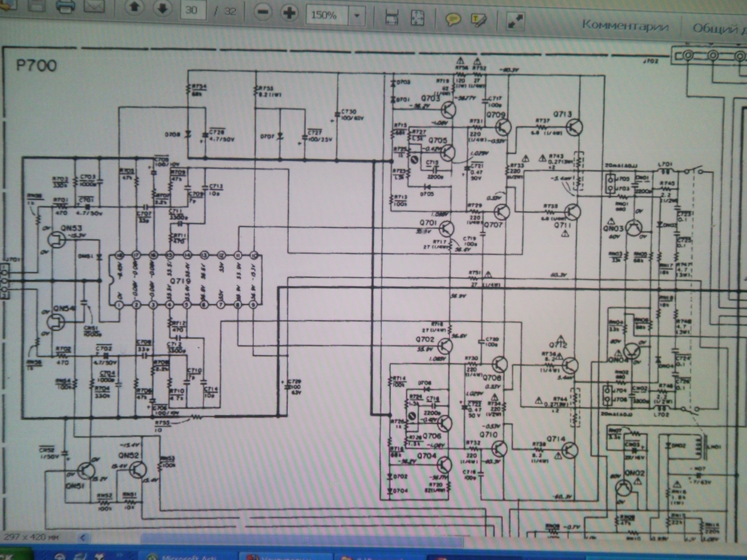Click the horizontal scrollbar left arrow
The height and width of the screenshot is (560, 747).
click(x=83, y=537)
